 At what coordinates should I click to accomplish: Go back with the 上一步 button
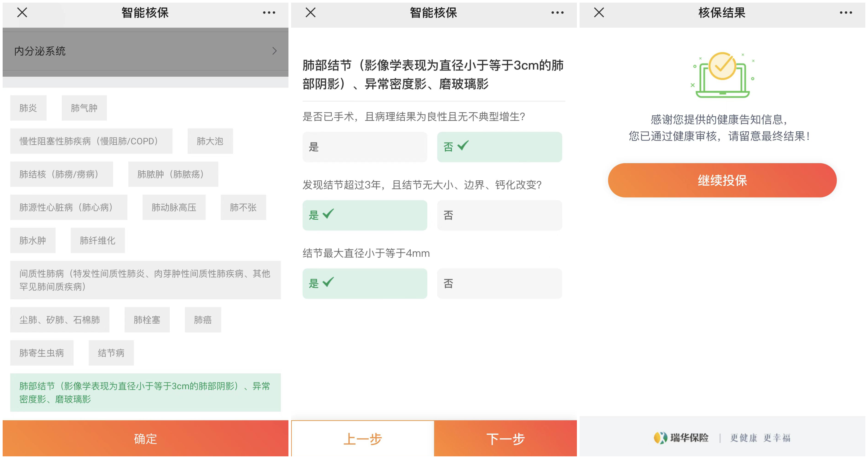point(363,439)
